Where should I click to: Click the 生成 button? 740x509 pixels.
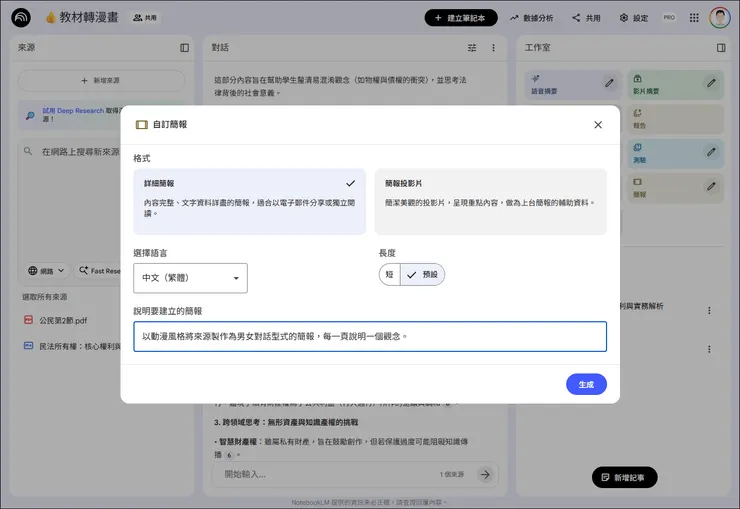pyautogui.click(x=586, y=384)
